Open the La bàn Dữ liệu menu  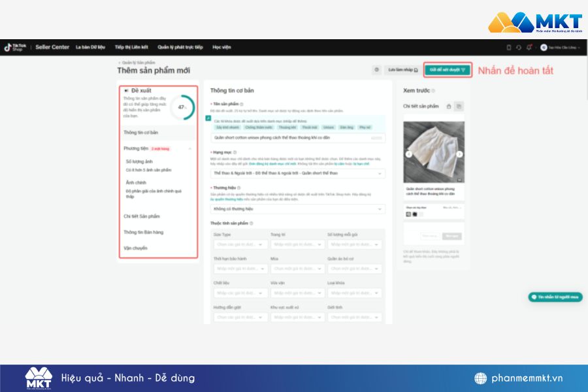click(x=90, y=47)
